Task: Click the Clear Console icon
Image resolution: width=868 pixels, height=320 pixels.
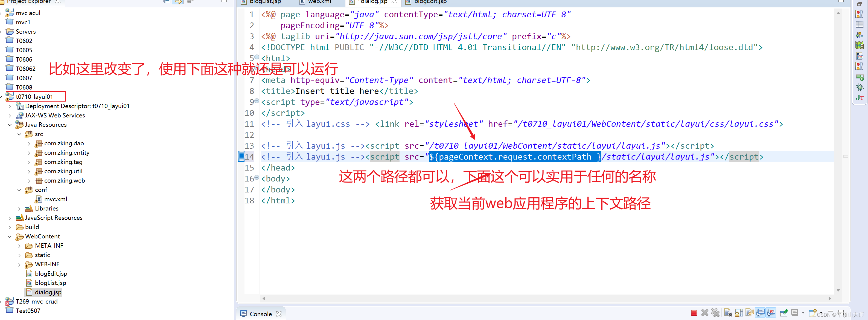Action: [x=728, y=313]
